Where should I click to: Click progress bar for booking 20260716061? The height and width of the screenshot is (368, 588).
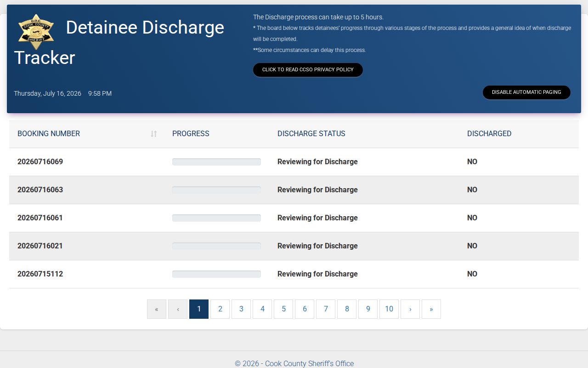coord(216,218)
